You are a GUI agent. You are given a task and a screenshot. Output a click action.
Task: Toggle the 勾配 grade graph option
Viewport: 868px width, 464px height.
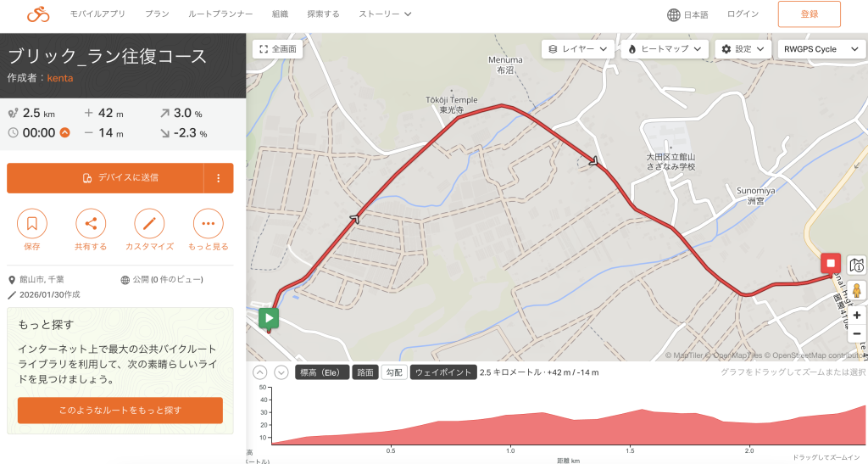pos(393,372)
